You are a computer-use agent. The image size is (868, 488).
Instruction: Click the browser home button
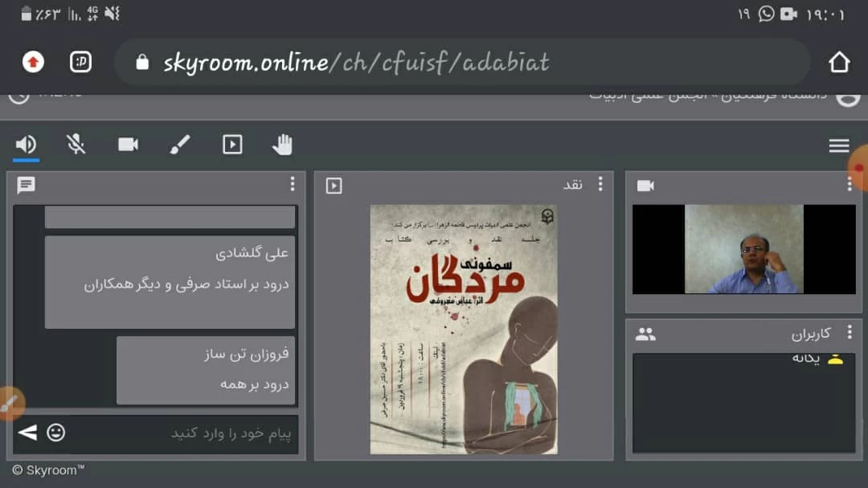pyautogui.click(x=838, y=62)
